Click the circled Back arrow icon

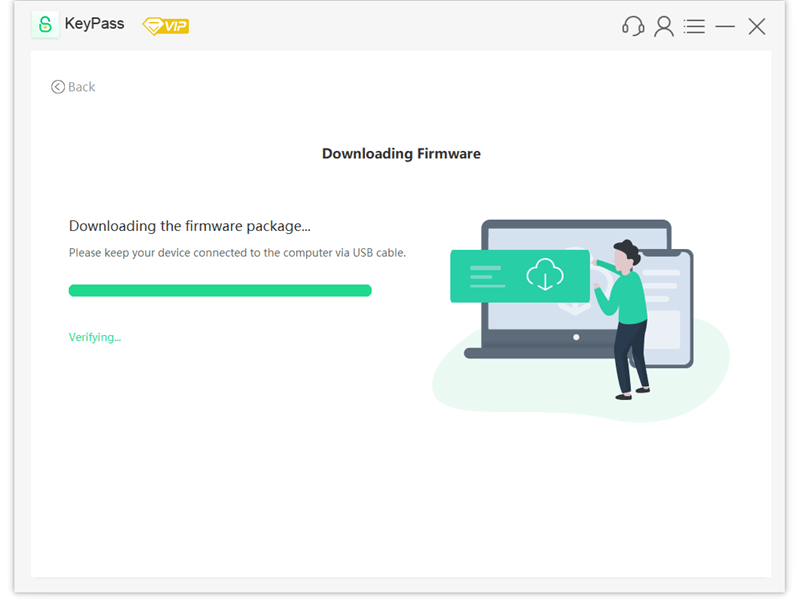[58, 87]
